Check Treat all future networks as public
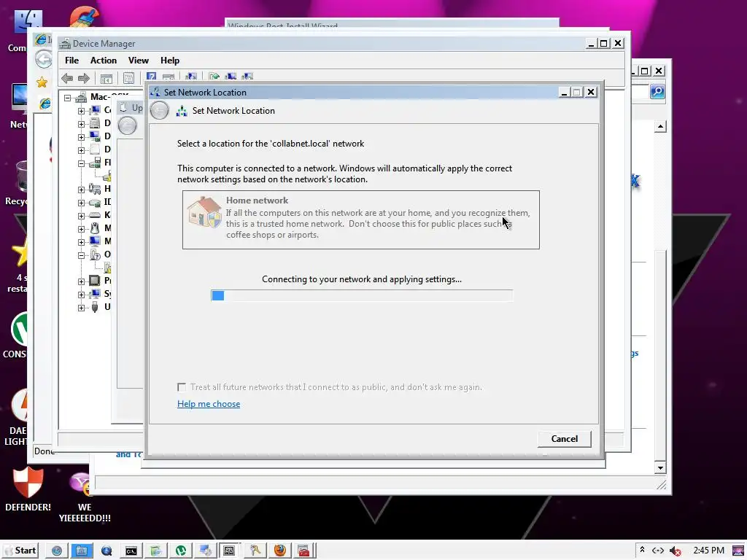Image resolution: width=747 pixels, height=560 pixels. [x=182, y=387]
